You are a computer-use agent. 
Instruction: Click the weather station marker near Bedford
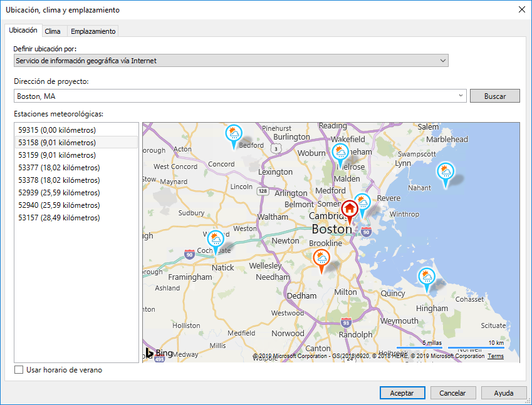(234, 134)
